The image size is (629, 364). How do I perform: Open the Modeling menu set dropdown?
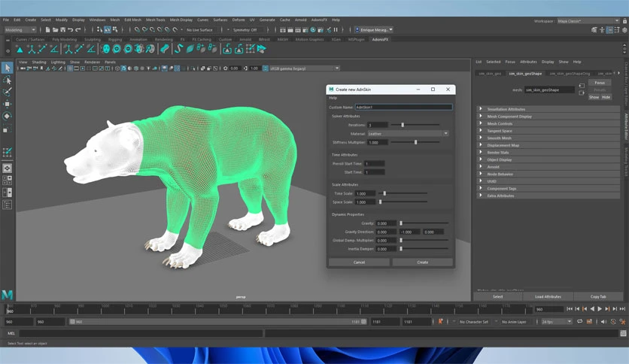click(x=20, y=29)
